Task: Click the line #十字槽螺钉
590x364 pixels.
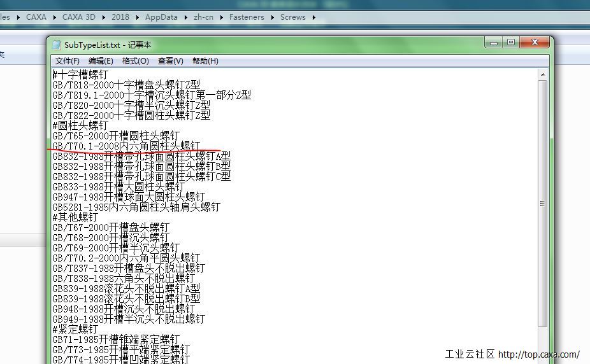Action: click(80, 74)
